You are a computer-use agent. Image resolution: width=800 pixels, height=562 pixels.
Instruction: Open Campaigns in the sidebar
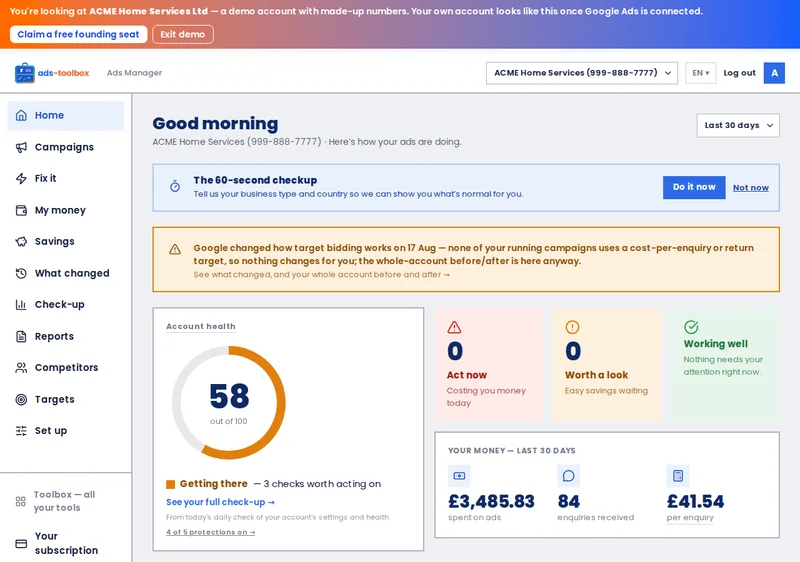66,147
